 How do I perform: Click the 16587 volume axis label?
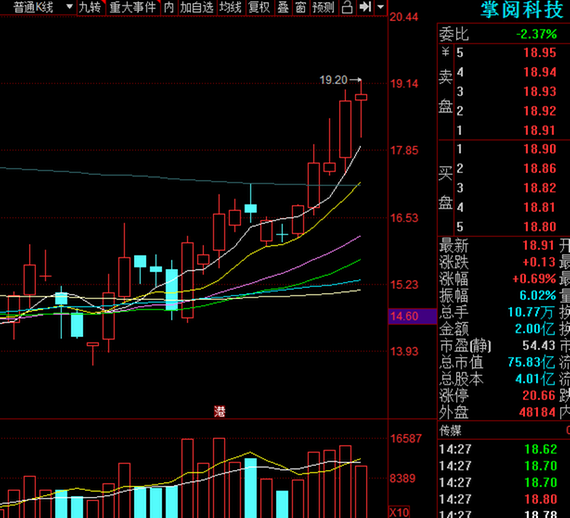click(406, 438)
